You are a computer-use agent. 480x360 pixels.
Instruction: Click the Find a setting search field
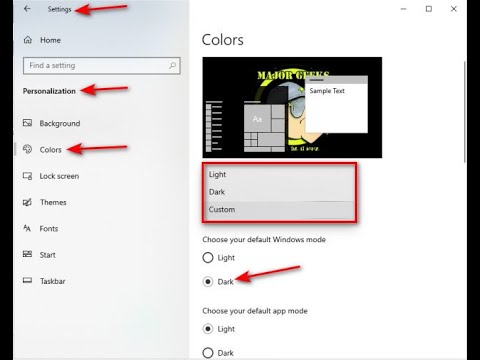[x=102, y=66]
